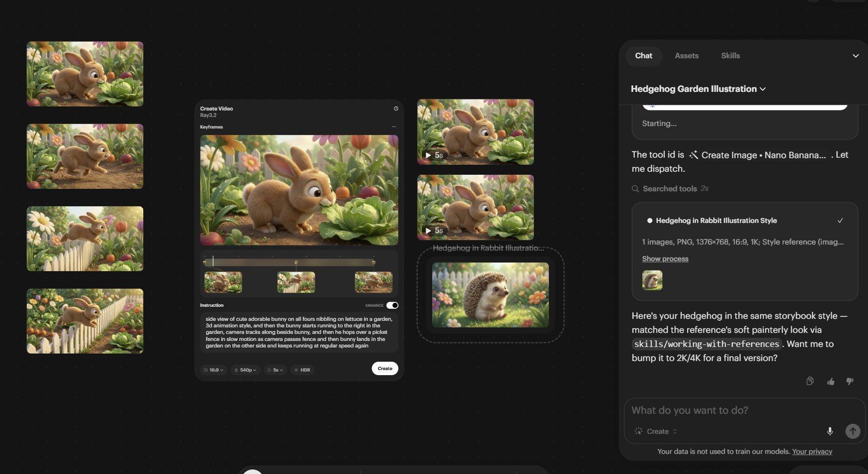Select the top bunny-eating-lettuce canvas image
Image resolution: width=868 pixels, height=474 pixels.
click(85, 74)
